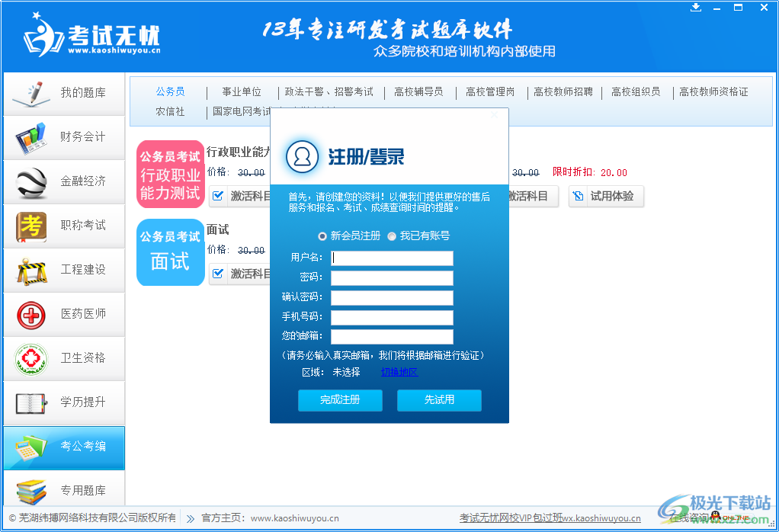Image resolution: width=779 pixels, height=532 pixels.
Task: Select the 新会员注册 radio button
Action: pos(322,236)
